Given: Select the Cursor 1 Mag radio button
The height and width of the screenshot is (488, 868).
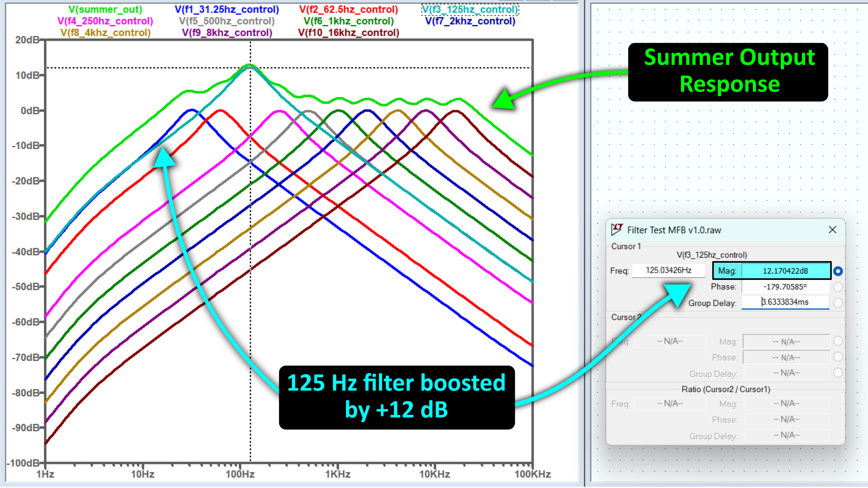Looking at the screenshot, I should pyautogui.click(x=838, y=271).
